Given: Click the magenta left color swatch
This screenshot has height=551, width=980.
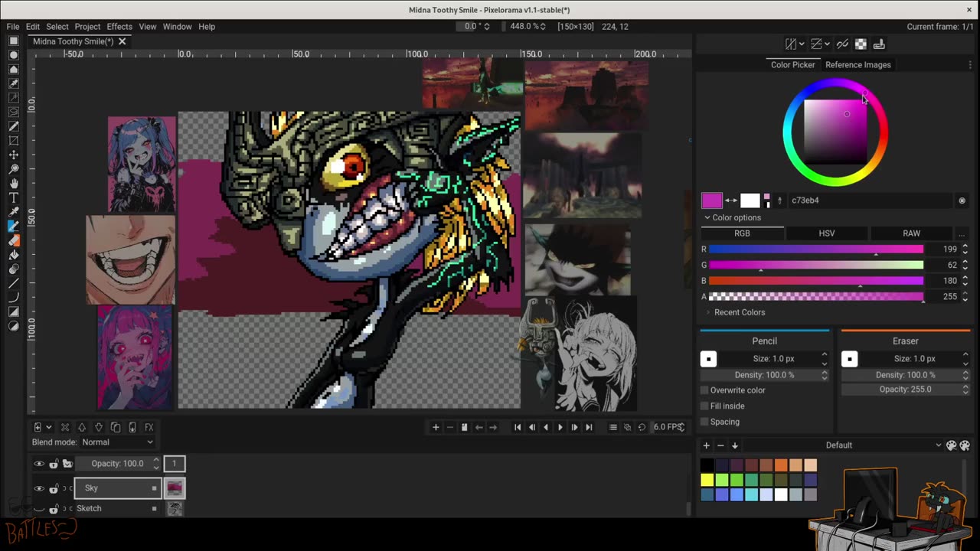Looking at the screenshot, I should tap(712, 201).
